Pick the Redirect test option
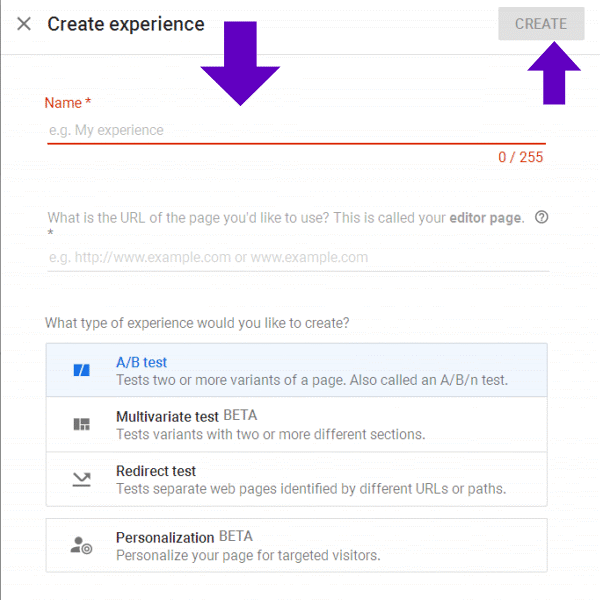This screenshot has width=600, height=600. tap(296, 480)
